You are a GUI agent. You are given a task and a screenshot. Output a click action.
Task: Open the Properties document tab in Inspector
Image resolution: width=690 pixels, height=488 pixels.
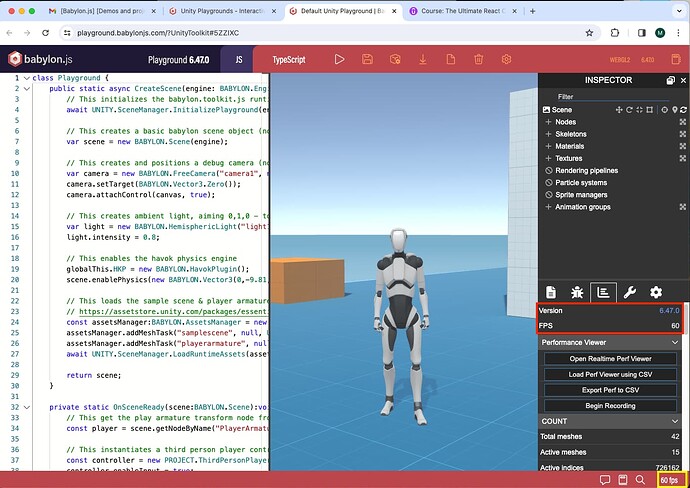pos(549,292)
